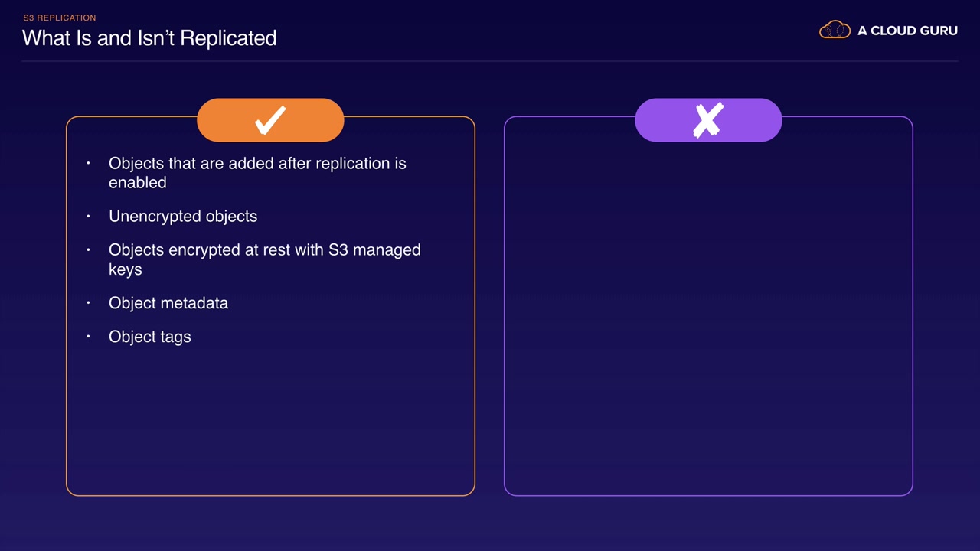Click bullet dot before "Objects that are added"
This screenshot has width=980, height=551.
[x=89, y=164]
